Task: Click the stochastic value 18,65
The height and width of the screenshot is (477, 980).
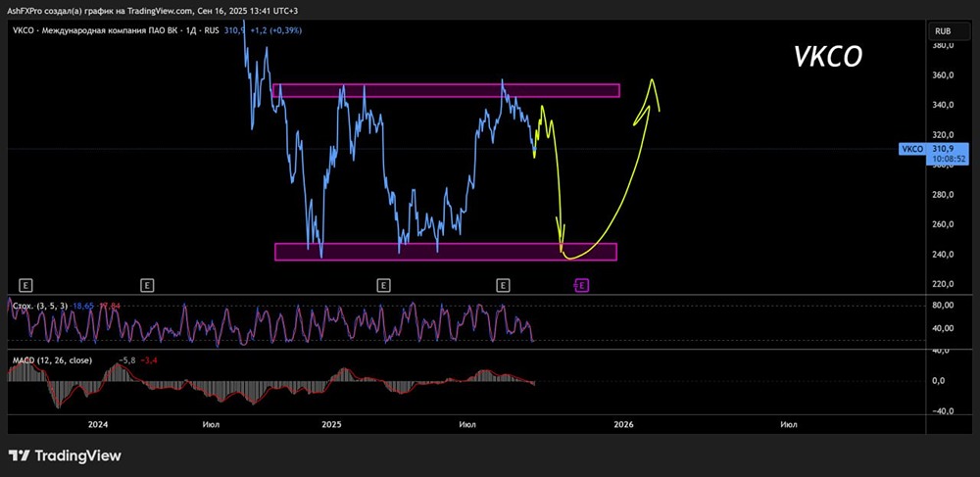Action: click(82, 306)
